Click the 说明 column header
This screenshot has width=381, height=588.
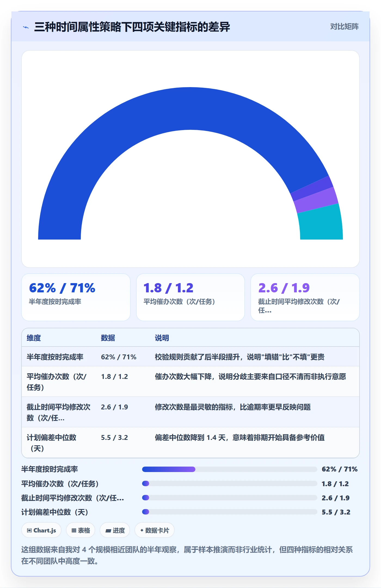click(x=162, y=338)
